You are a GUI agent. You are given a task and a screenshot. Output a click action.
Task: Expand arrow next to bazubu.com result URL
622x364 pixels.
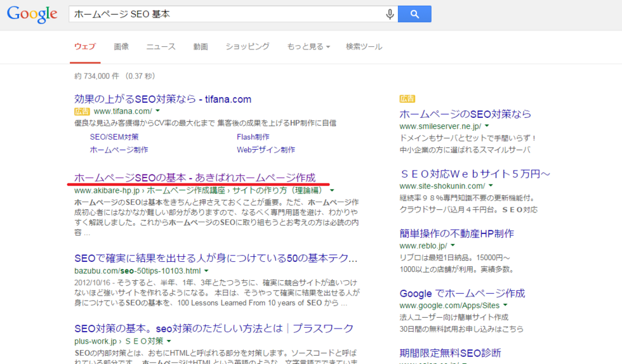[206, 271]
